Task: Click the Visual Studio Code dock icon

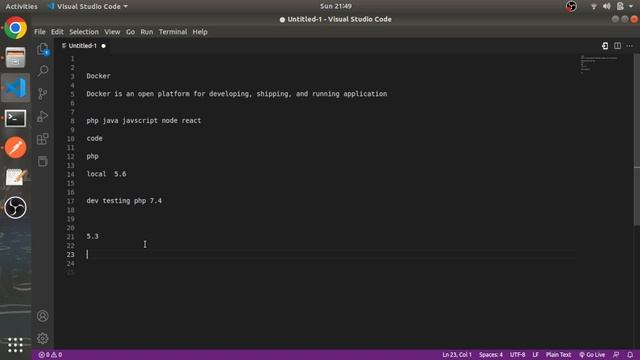Action: [x=16, y=88]
